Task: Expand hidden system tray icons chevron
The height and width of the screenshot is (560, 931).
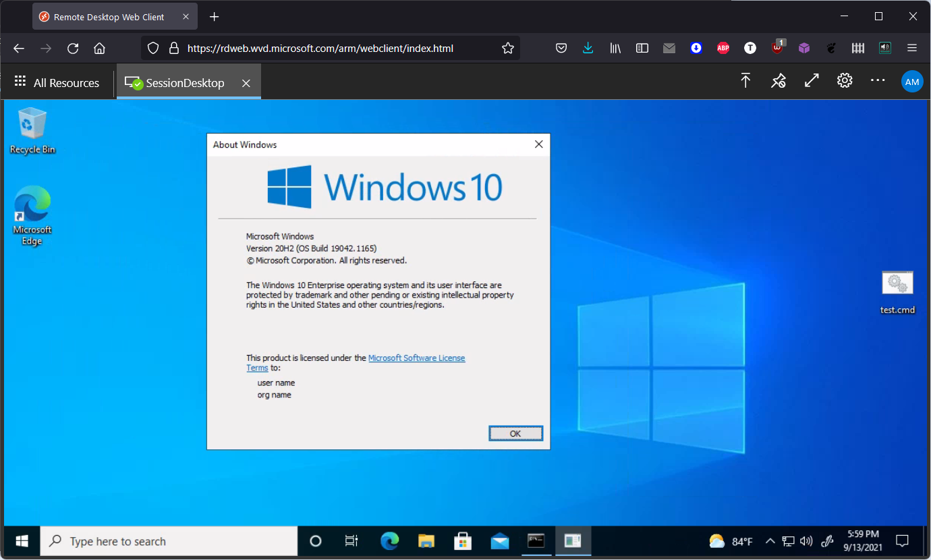Action: point(770,541)
